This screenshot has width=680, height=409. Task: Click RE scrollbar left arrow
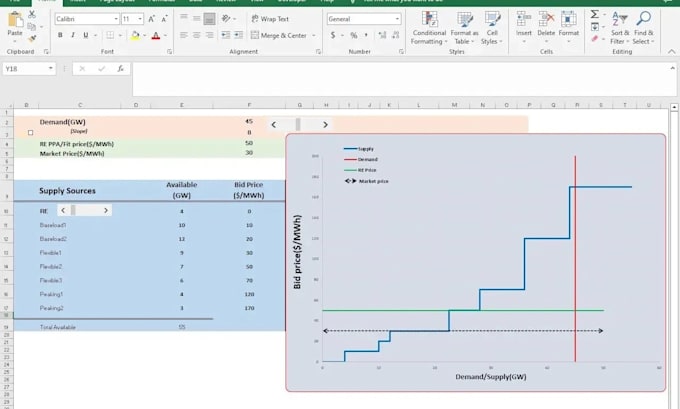63,210
